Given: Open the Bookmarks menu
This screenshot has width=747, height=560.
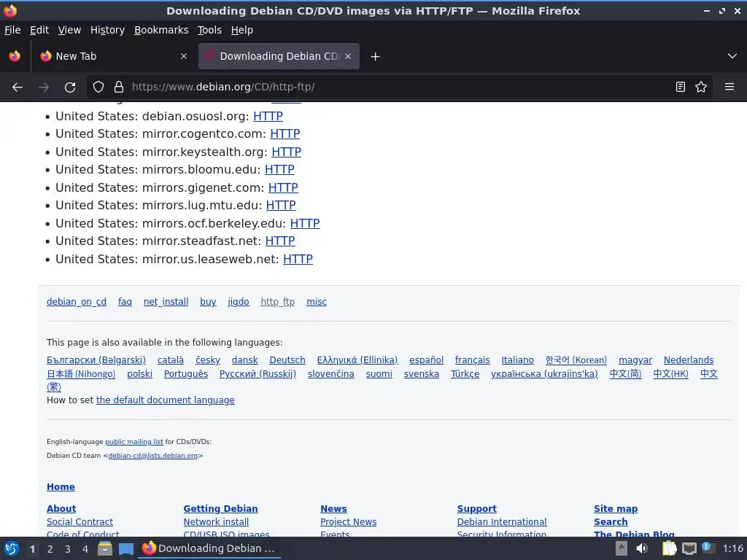Looking at the screenshot, I should pyautogui.click(x=161, y=30).
